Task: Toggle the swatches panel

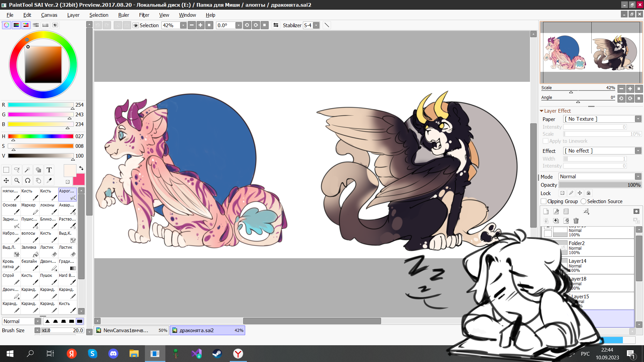Action: [45, 25]
